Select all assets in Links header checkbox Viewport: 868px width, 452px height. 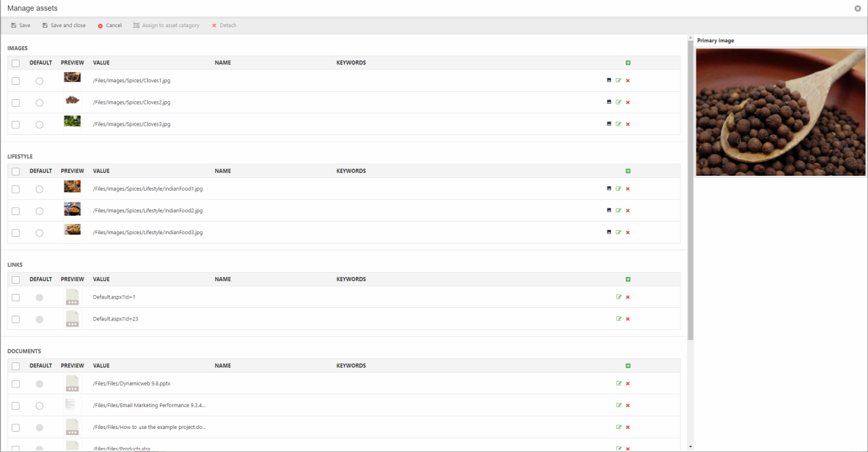(16, 280)
